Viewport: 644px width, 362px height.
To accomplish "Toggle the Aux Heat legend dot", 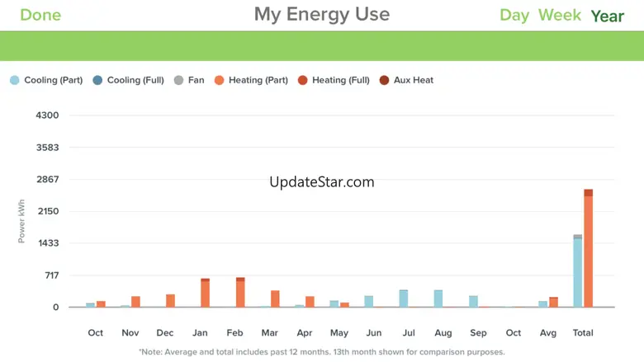I will pos(384,80).
